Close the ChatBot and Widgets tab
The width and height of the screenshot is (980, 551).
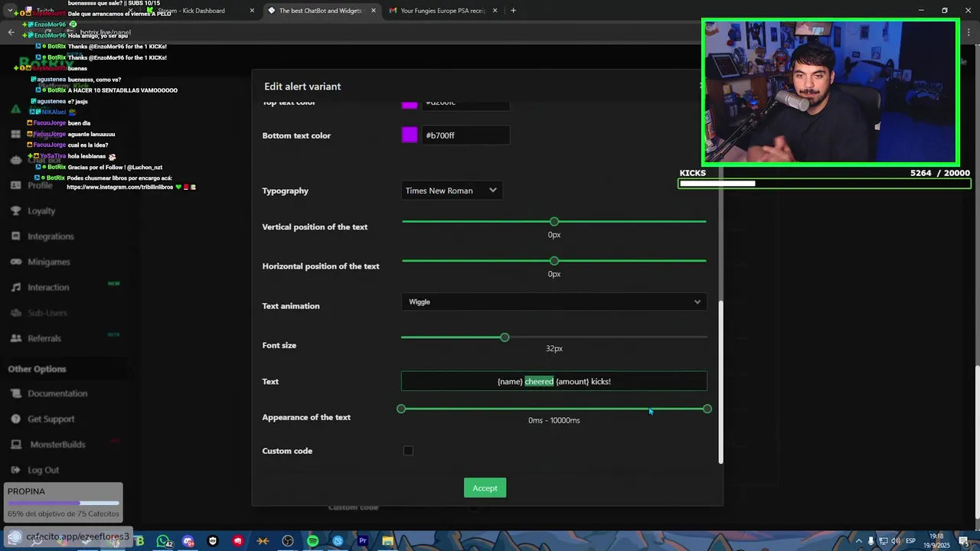pyautogui.click(x=374, y=11)
